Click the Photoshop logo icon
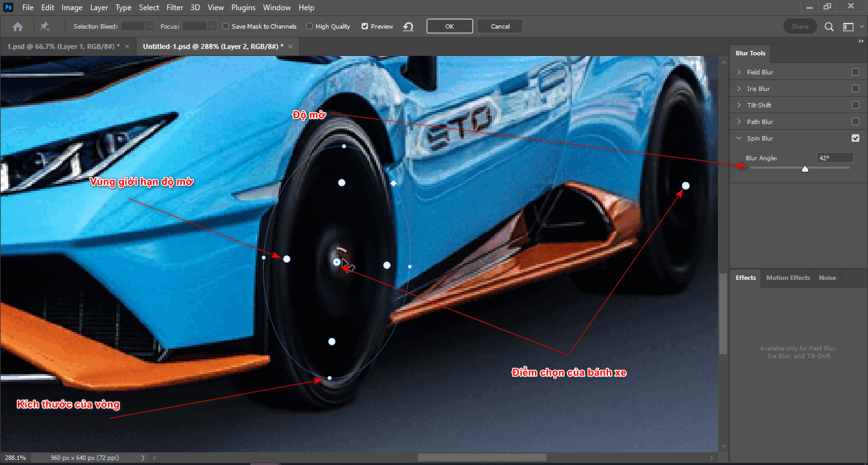Viewport: 868px width, 465px height. coord(8,7)
